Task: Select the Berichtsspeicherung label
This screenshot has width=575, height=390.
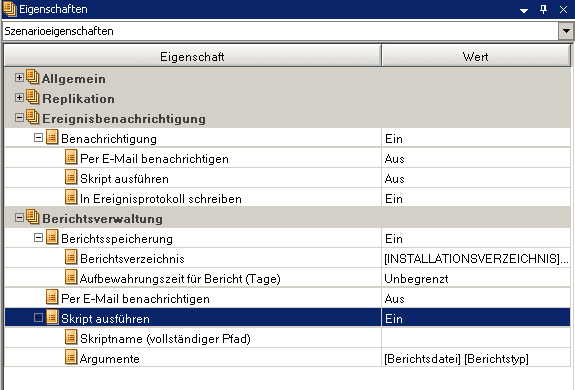Action: [117, 239]
